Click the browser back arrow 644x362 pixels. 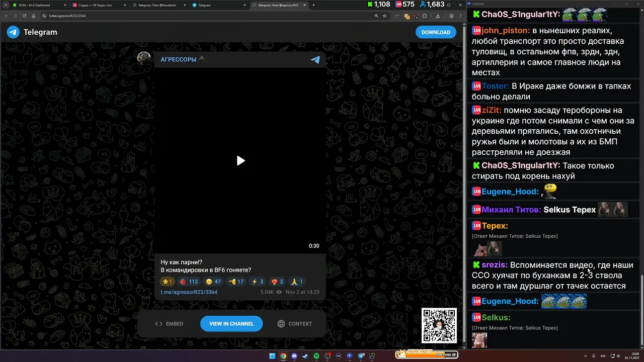coord(7,16)
